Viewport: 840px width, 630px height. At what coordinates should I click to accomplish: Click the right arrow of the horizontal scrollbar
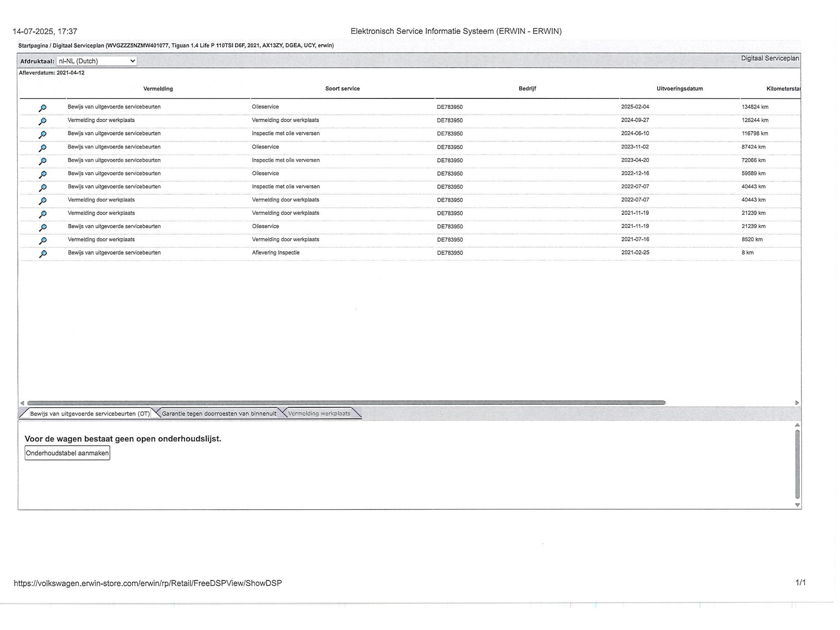pos(797,403)
